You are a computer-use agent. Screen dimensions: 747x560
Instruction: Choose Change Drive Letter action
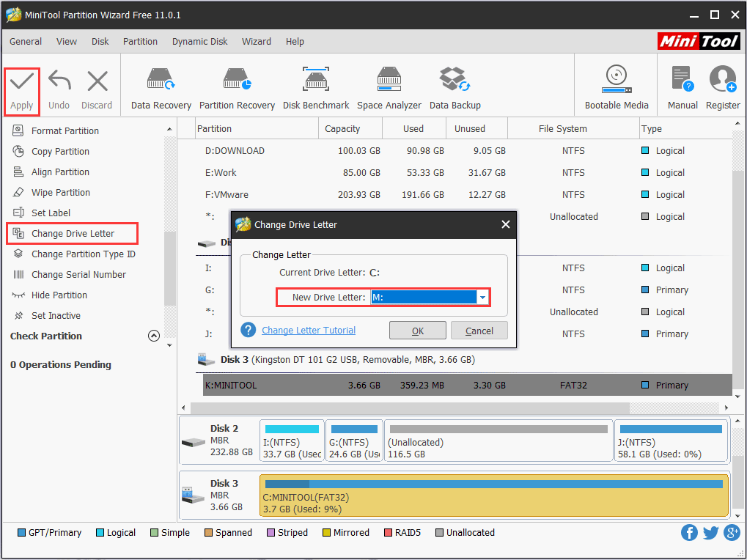[x=73, y=233]
